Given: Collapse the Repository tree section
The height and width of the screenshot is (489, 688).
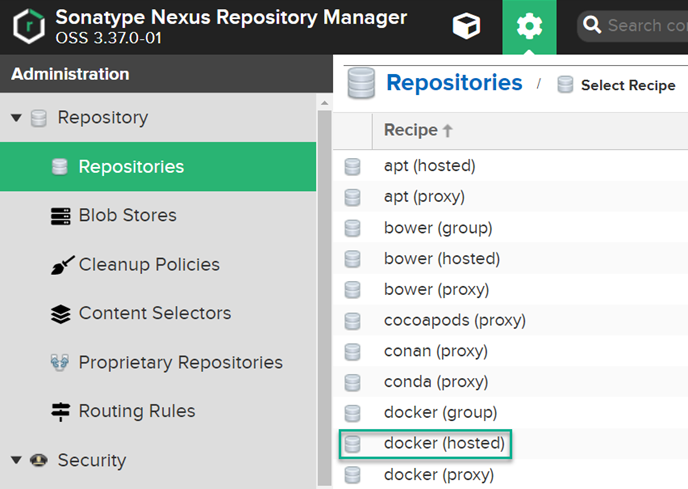Looking at the screenshot, I should click(x=16, y=118).
